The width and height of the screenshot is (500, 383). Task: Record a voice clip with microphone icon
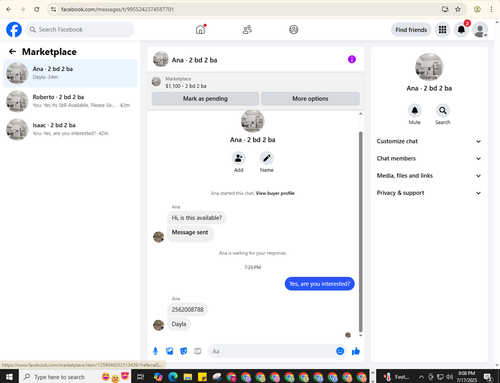155,351
